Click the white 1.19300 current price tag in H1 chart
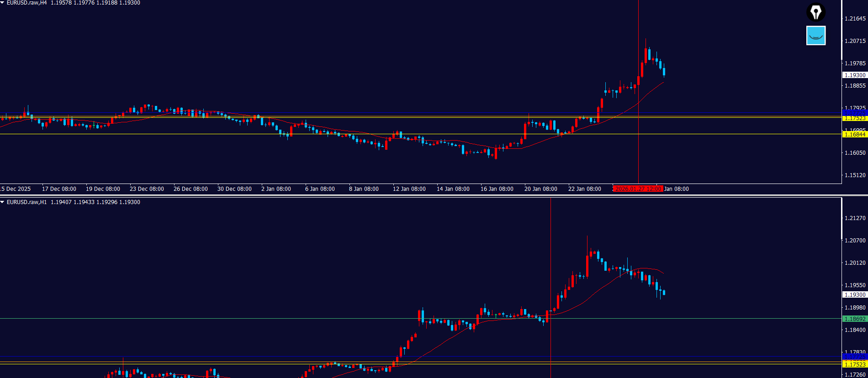The height and width of the screenshot is (378, 868). pos(854,295)
